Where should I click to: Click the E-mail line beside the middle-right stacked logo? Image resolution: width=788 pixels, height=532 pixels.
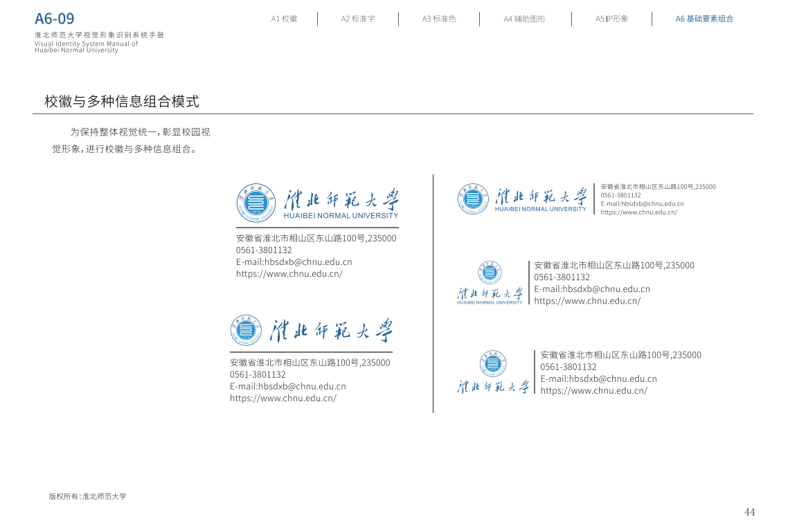592,289
